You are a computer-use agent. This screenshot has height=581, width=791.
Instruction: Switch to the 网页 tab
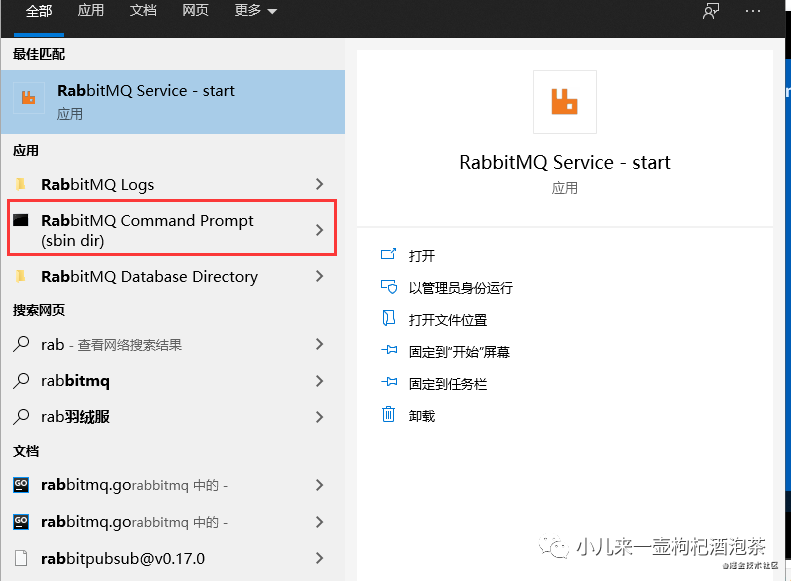[x=195, y=11]
